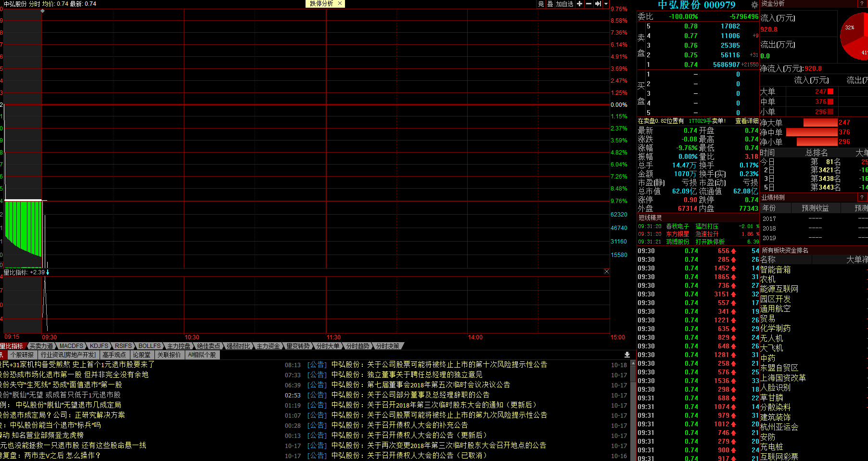The height and width of the screenshot is (461, 868).
Task: Switch to BOLLFS indicator tab
Action: point(150,346)
